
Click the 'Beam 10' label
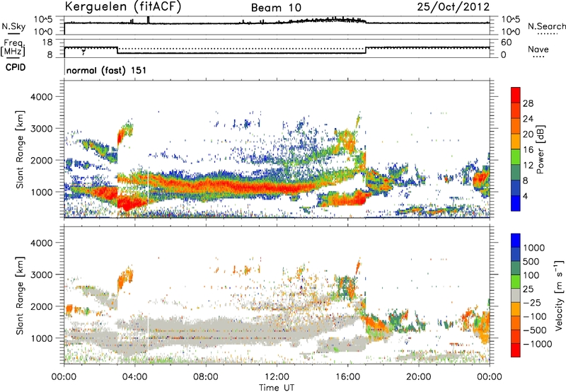click(276, 8)
